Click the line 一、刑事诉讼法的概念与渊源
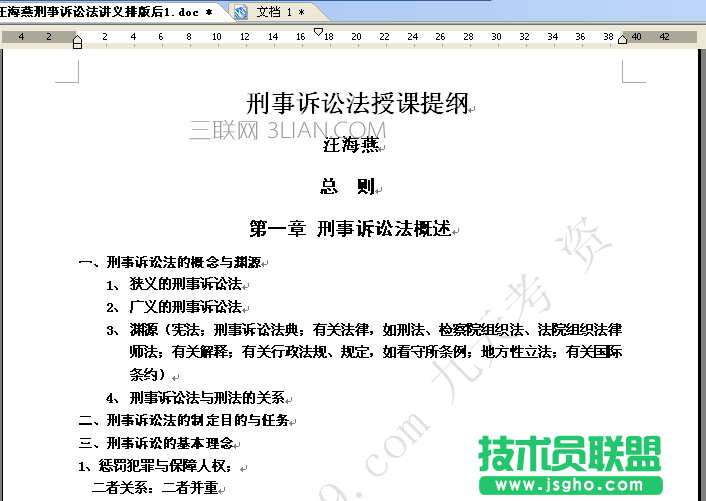Screen dimensions: 706x501 (169, 262)
